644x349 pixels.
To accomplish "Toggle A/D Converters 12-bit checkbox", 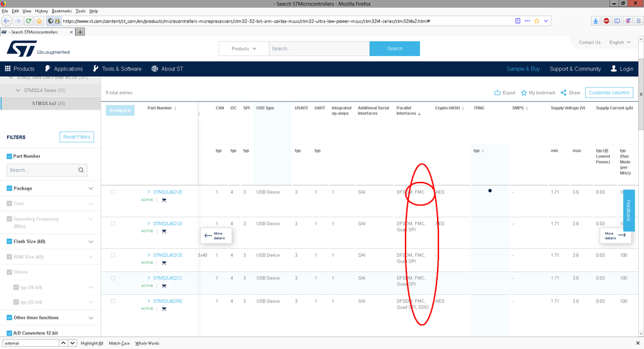I will [10, 333].
